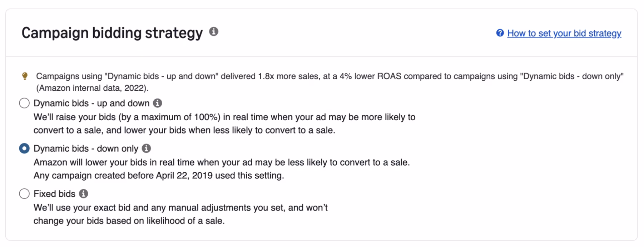This screenshot has height=247, width=644.
Task: Click info icon beside Campaign bidding strategy heading
Action: pos(214,32)
